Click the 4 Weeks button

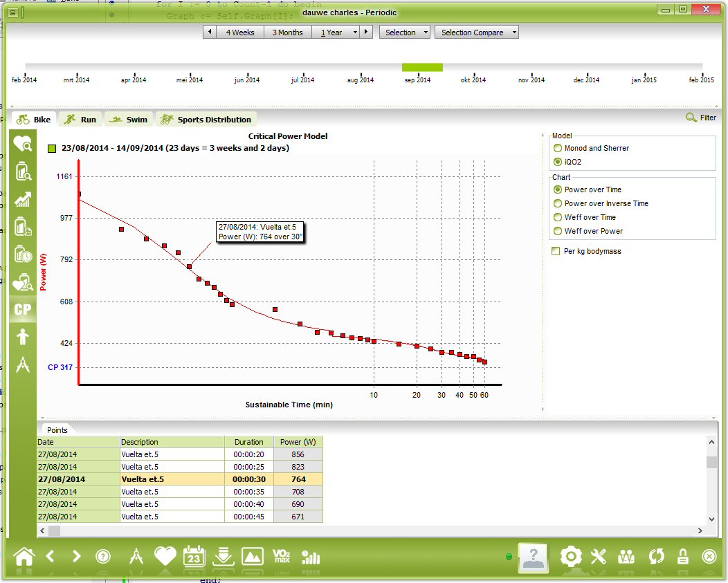[x=240, y=32]
